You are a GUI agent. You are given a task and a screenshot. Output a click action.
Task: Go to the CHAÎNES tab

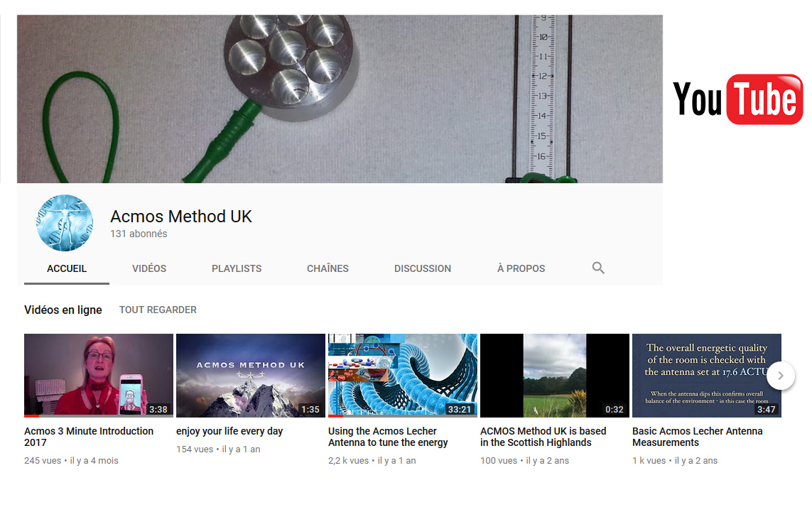[327, 269]
